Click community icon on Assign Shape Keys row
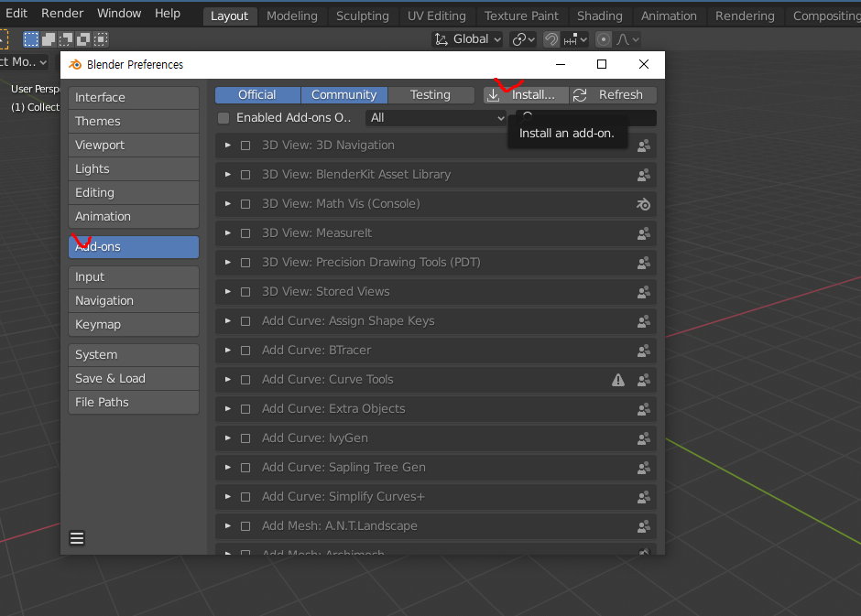The height and width of the screenshot is (616, 861). [x=644, y=321]
